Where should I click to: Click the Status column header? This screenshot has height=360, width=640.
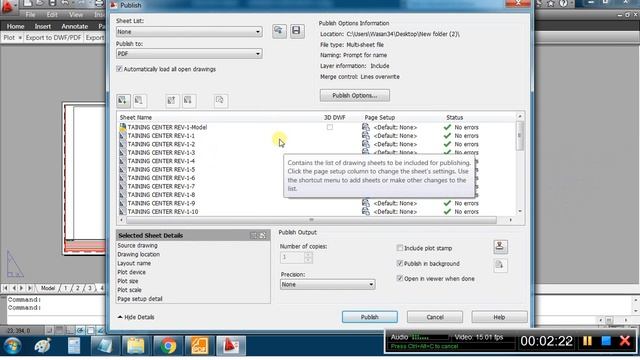tap(454, 118)
